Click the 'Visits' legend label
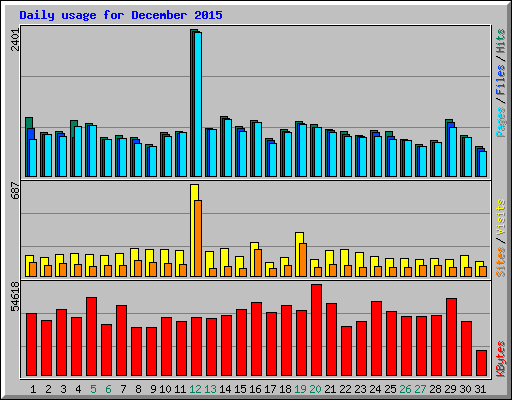 (501, 218)
